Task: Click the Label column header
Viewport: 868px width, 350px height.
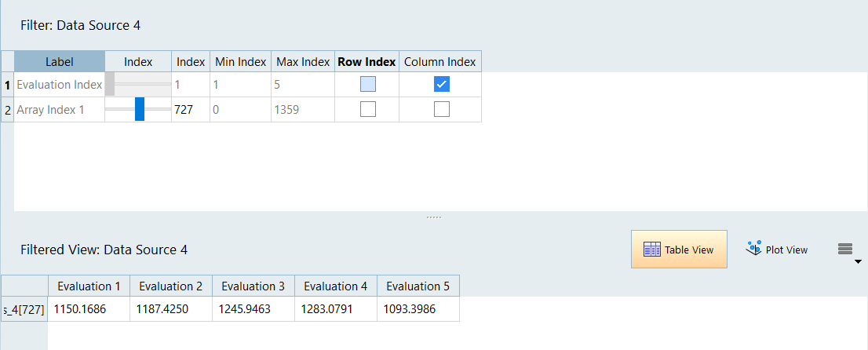Action: point(59,61)
